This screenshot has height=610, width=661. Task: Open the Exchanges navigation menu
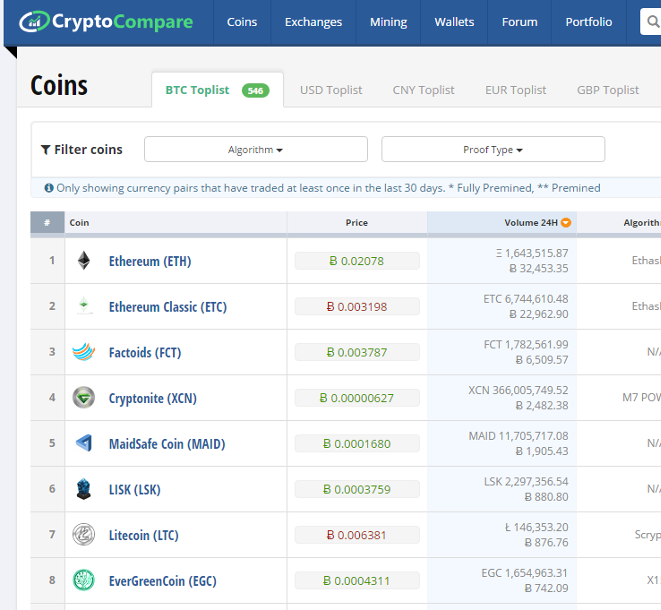click(313, 22)
